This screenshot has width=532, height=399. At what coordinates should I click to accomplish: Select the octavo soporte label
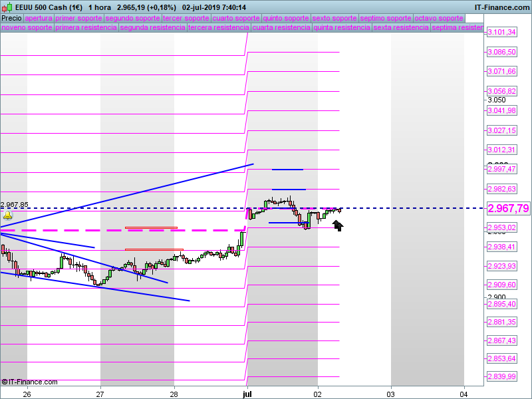[439, 18]
